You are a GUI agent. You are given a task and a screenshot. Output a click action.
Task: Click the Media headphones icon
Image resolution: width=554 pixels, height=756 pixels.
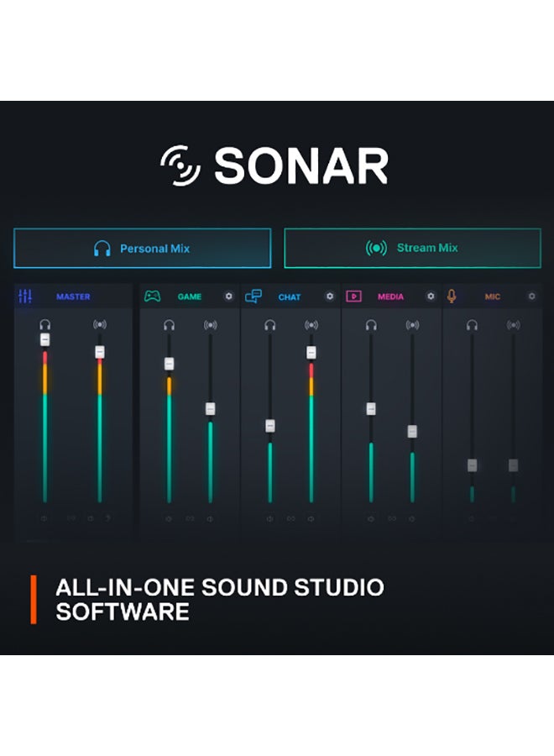(x=371, y=325)
